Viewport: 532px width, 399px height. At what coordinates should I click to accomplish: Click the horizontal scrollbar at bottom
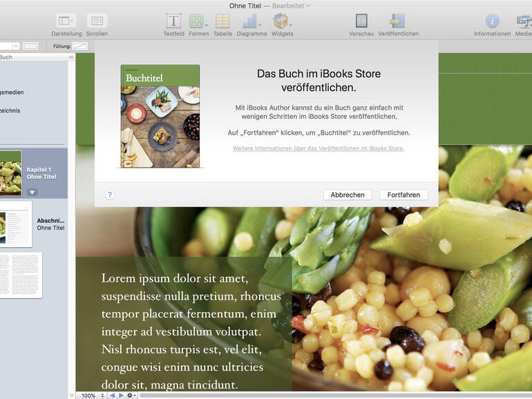click(x=336, y=396)
